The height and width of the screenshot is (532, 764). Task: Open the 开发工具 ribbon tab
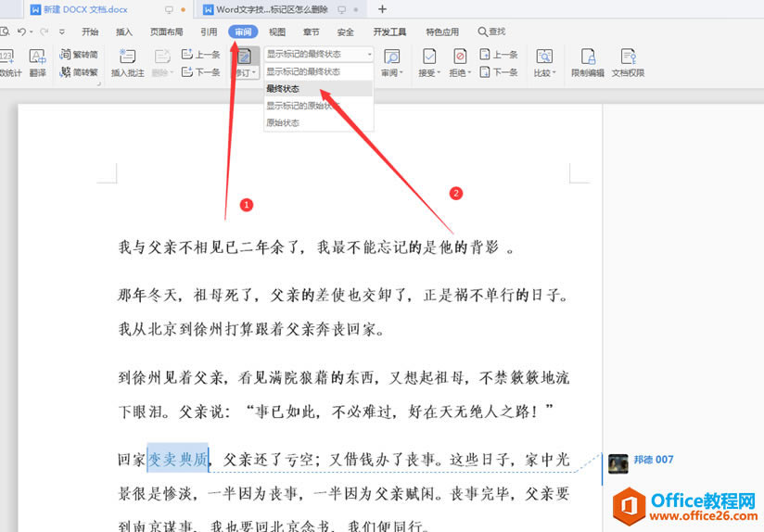pos(389,32)
